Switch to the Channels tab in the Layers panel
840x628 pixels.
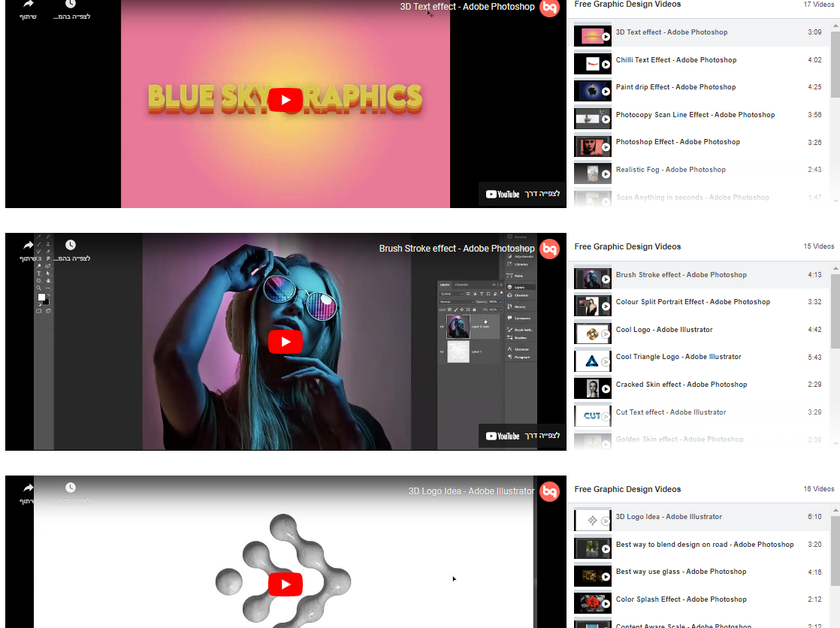pyautogui.click(x=461, y=285)
